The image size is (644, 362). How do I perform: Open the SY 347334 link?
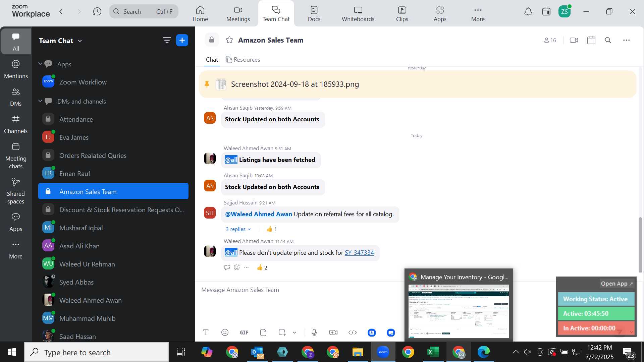[x=359, y=253]
